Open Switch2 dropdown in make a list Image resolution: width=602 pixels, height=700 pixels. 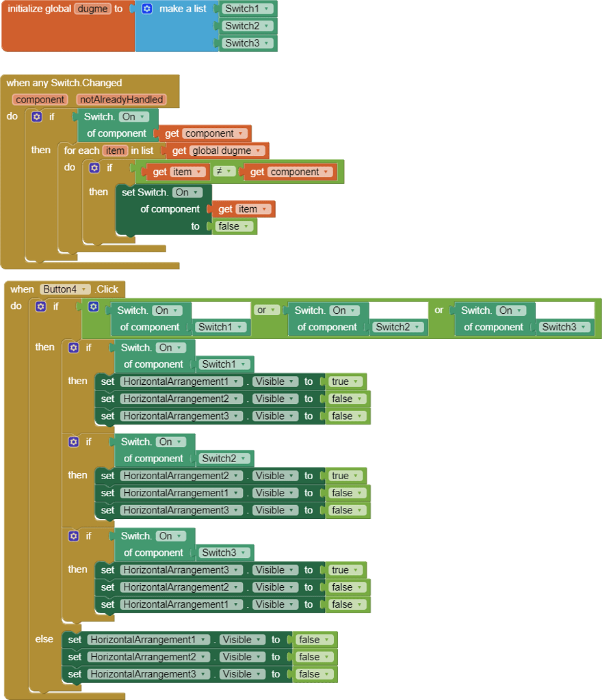[x=248, y=26]
